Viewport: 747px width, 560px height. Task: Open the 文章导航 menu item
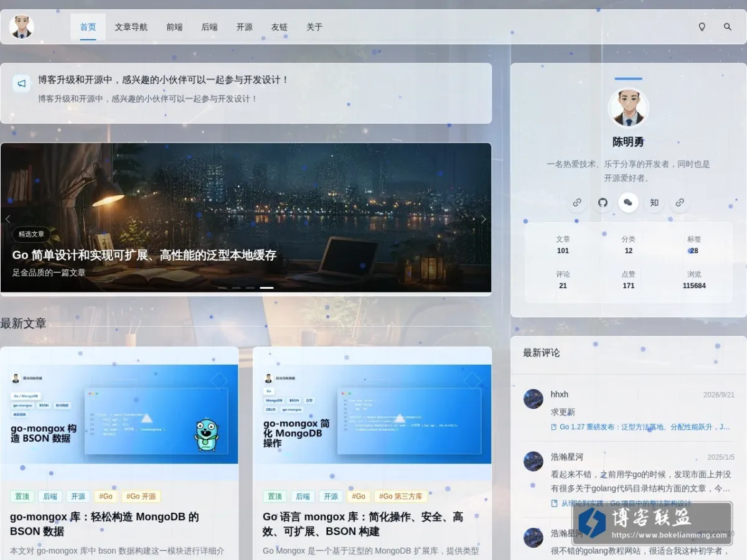pos(131,27)
